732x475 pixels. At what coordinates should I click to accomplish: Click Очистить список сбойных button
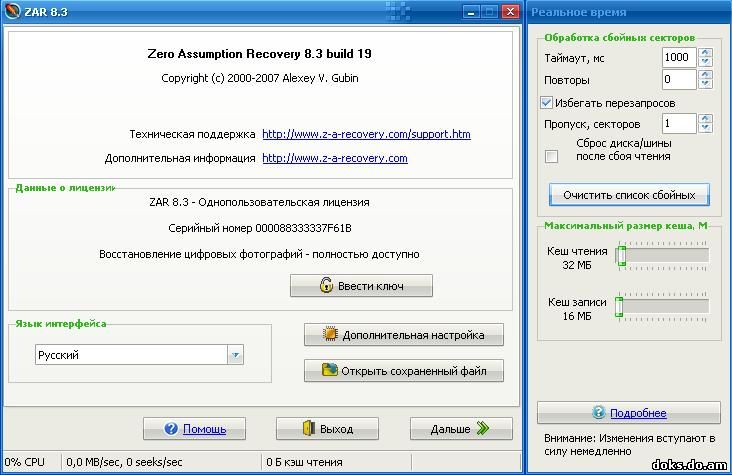(629, 195)
